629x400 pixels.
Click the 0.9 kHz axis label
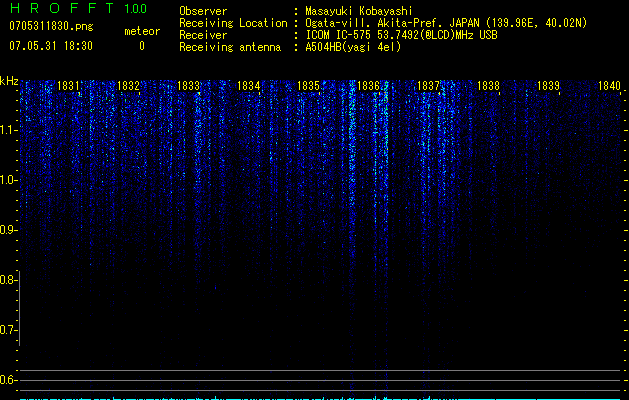[x=8, y=230]
